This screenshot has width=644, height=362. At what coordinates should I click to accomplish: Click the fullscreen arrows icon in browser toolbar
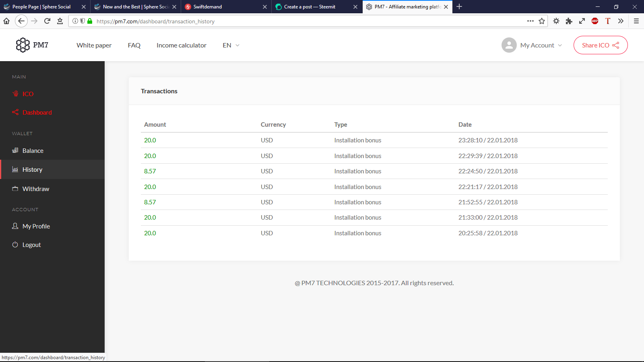[x=582, y=21]
